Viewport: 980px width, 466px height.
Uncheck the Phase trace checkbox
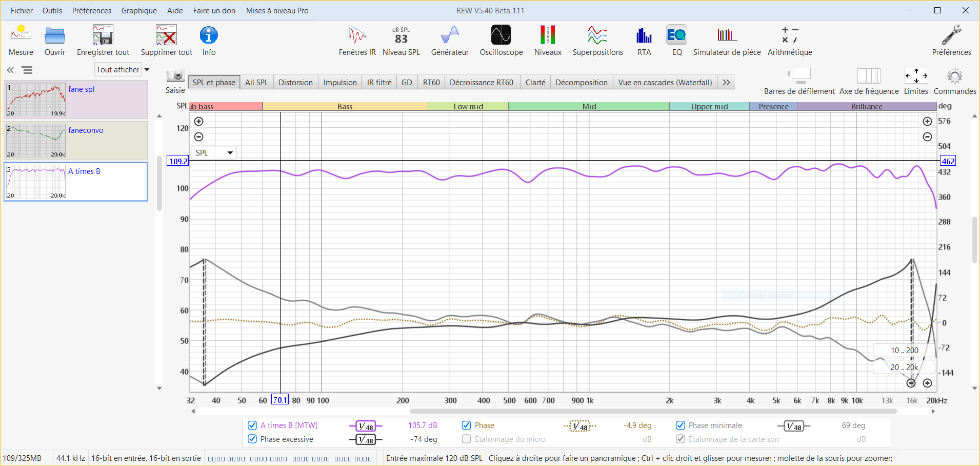point(467,425)
